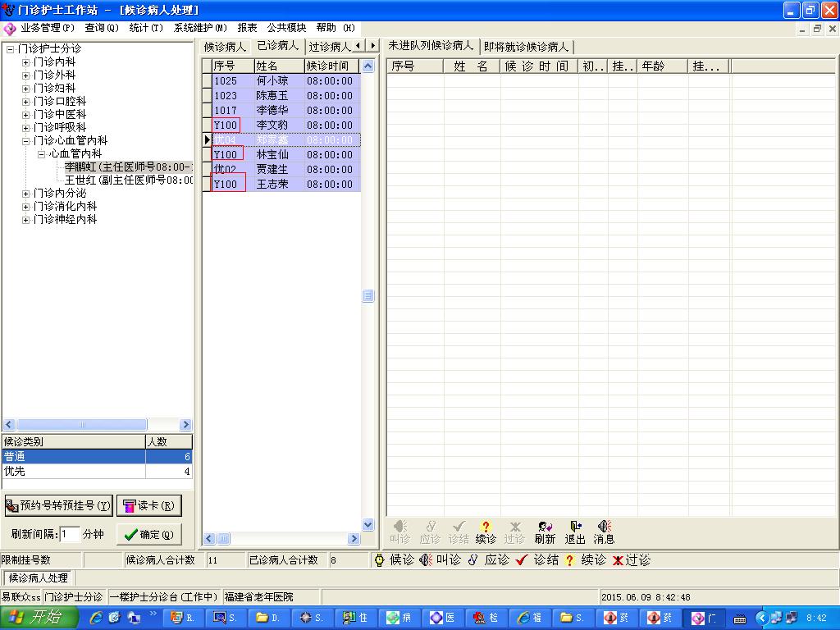840x630 pixels.
Task: Click the 续诊 question mark legend icon
Action: [x=569, y=560]
